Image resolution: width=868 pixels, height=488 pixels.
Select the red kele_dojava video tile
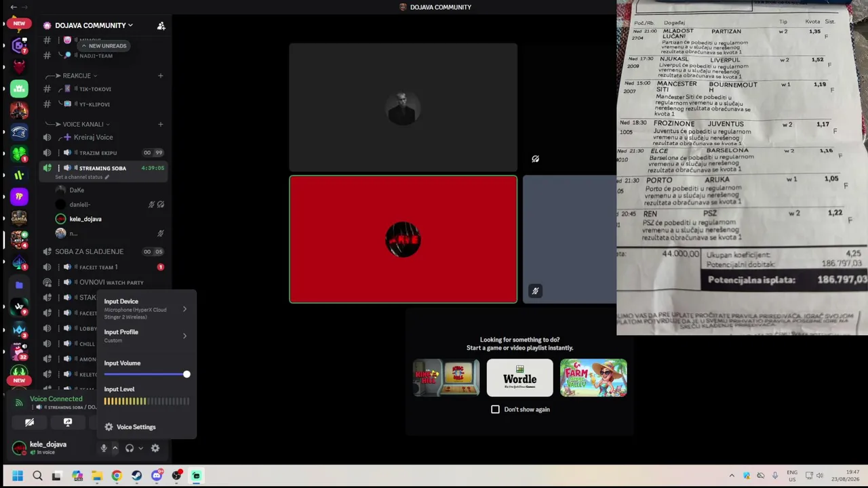403,239
